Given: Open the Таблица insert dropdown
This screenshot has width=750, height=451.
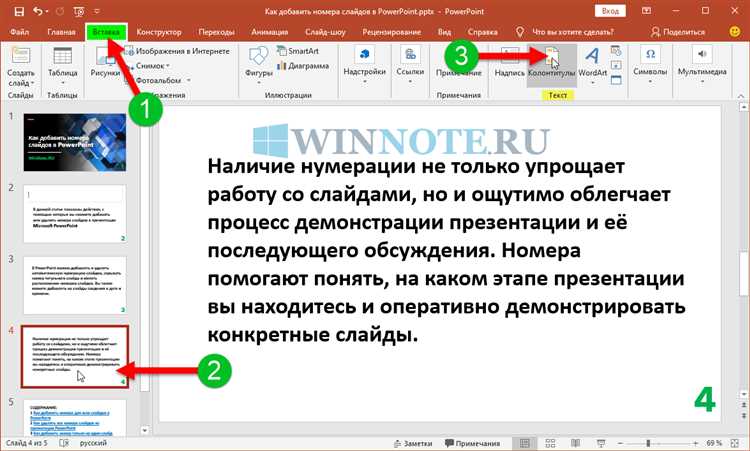Looking at the screenshot, I should pos(63,66).
